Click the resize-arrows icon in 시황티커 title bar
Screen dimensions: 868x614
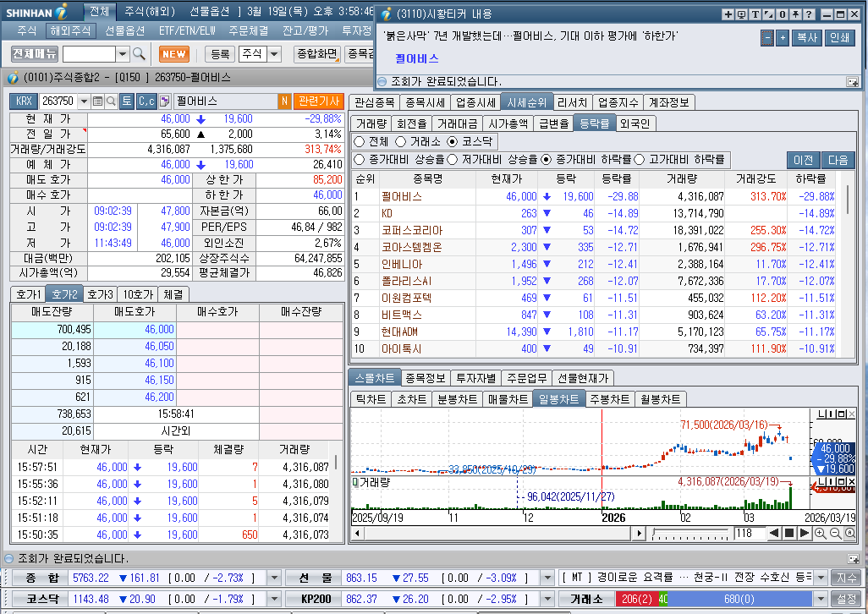pyautogui.click(x=768, y=14)
